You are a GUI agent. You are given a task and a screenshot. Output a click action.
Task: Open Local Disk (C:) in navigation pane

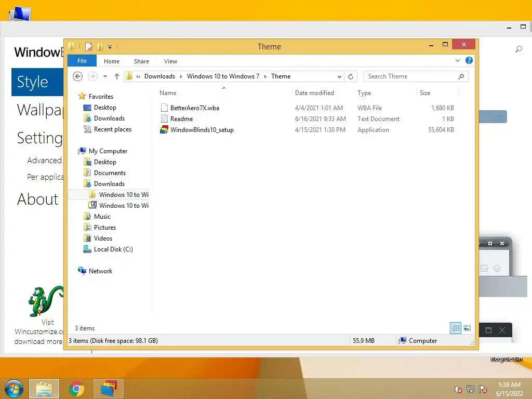(113, 249)
